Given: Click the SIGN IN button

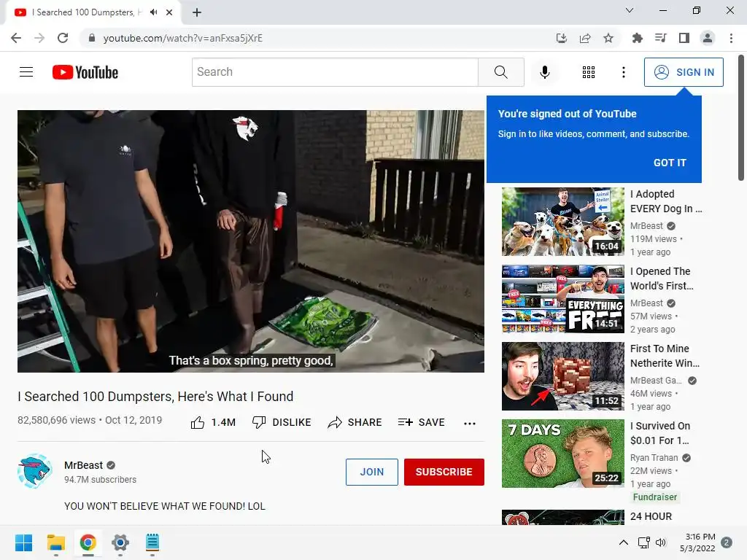Looking at the screenshot, I should (684, 72).
